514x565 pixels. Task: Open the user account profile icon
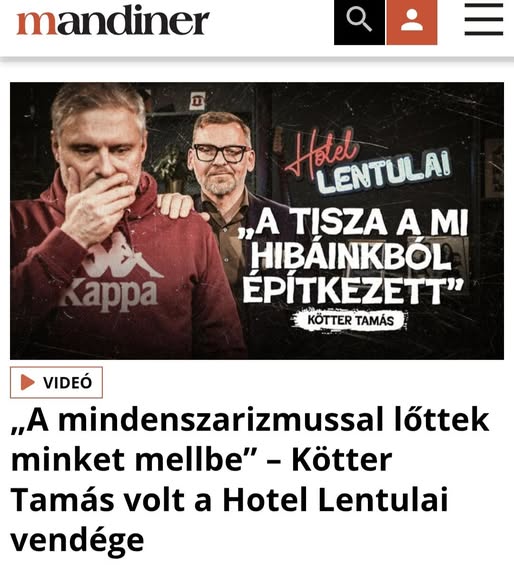pos(412,22)
